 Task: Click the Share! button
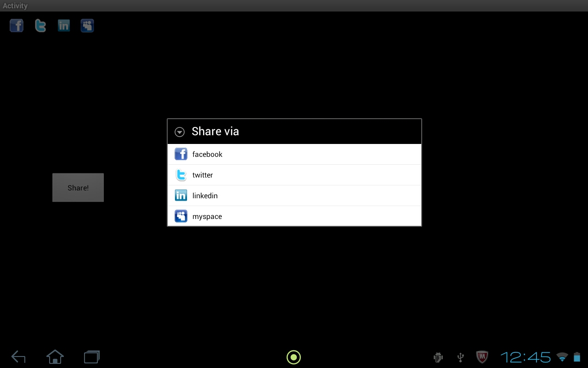78,188
